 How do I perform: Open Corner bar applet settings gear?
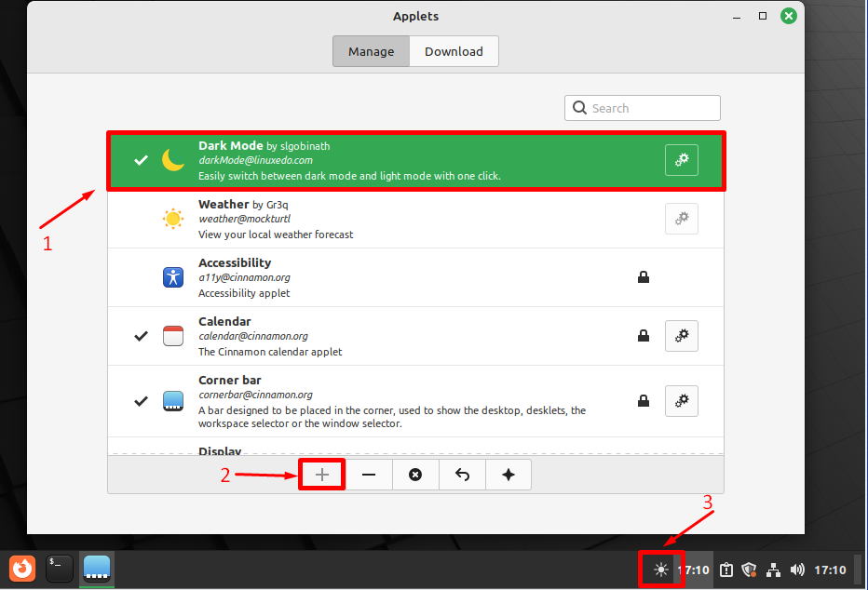pos(681,401)
